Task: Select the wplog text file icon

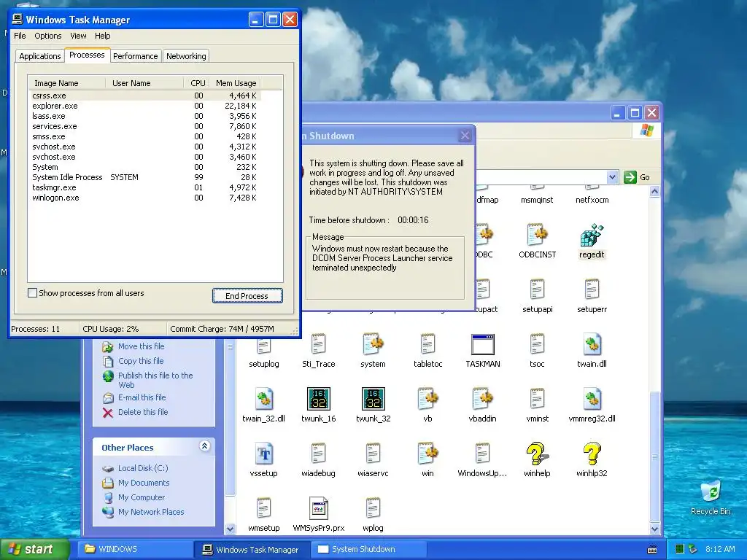Action: tap(373, 508)
